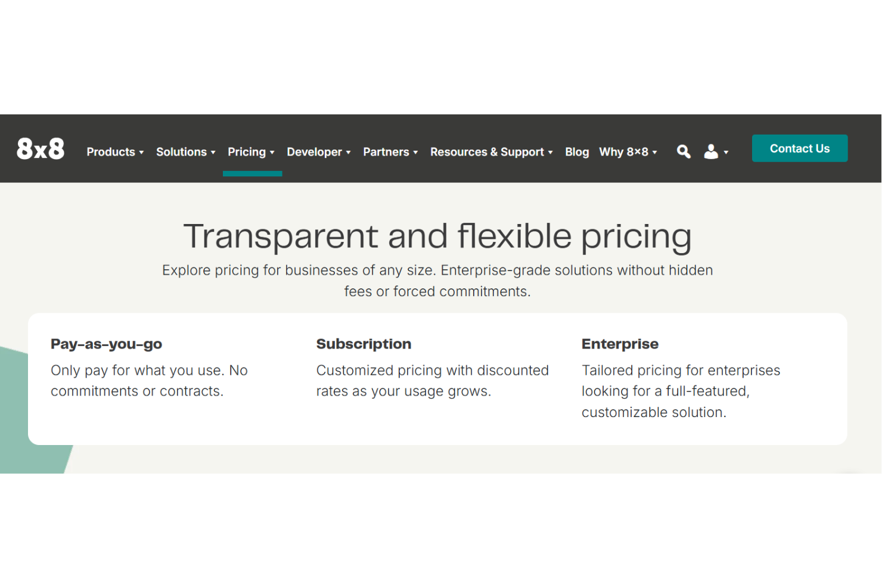Select the magnifying glass in the navigation bar
This screenshot has height=588, width=882.
(x=683, y=151)
